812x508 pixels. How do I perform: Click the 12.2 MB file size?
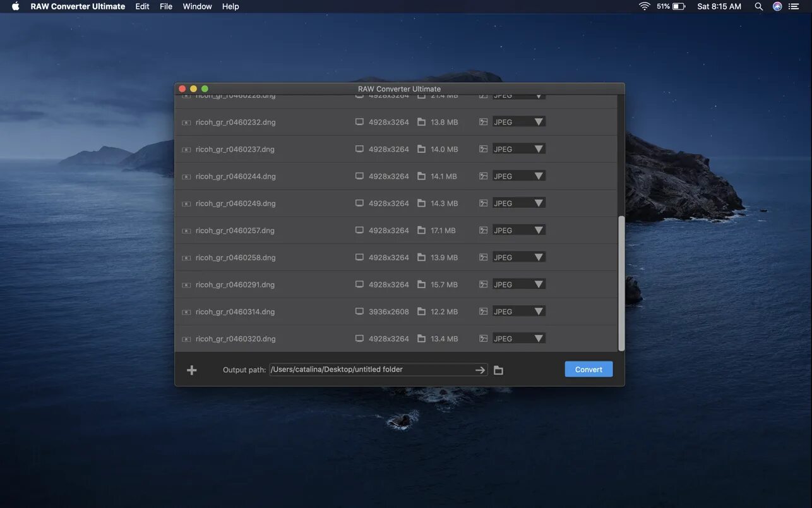445,312
